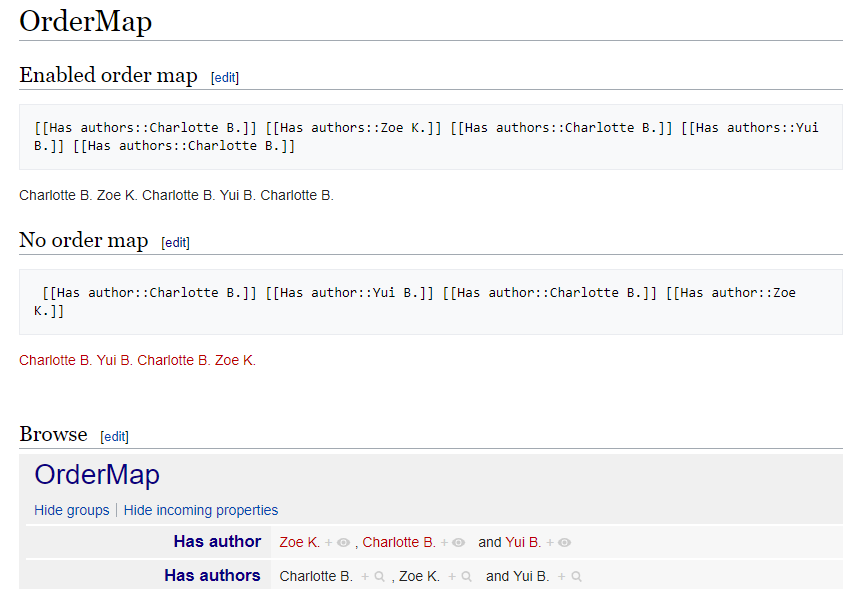Click the eye icon next to Zoe K. in Has author row
The image size is (855, 589).
pyautogui.click(x=343, y=543)
